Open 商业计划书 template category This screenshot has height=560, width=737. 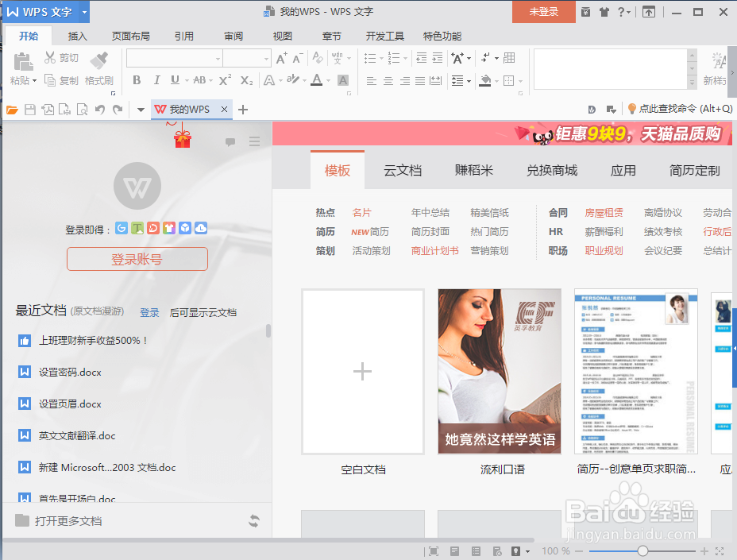pyautogui.click(x=434, y=251)
